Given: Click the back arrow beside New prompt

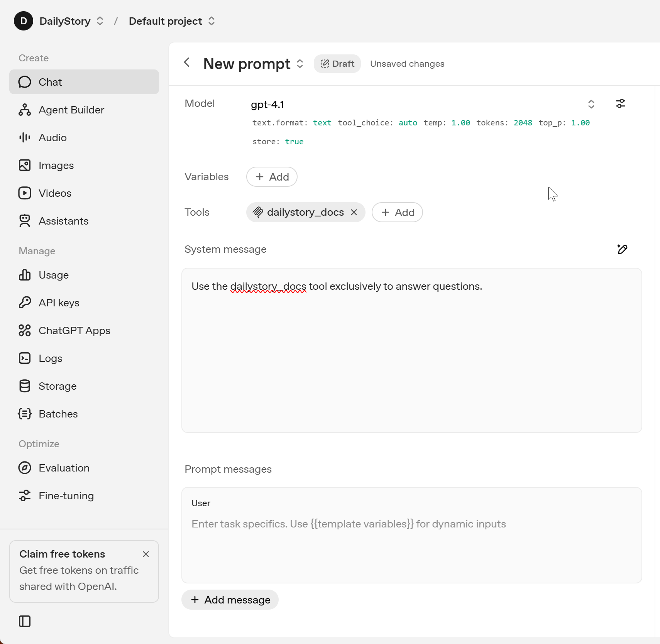Looking at the screenshot, I should pyautogui.click(x=187, y=63).
